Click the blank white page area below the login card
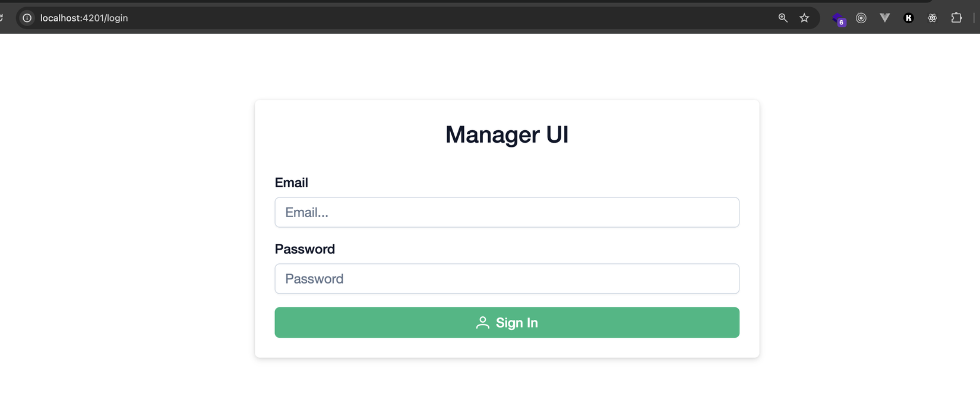 pos(507,386)
